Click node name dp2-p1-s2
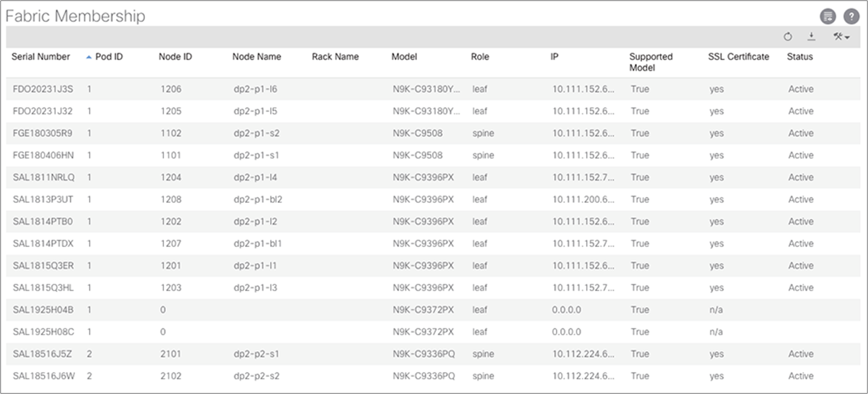The height and width of the screenshot is (394, 868). pos(256,133)
